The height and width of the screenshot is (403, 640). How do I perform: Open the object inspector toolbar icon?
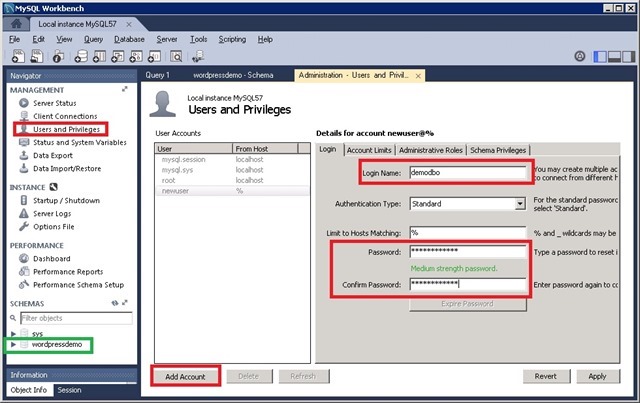click(58, 56)
